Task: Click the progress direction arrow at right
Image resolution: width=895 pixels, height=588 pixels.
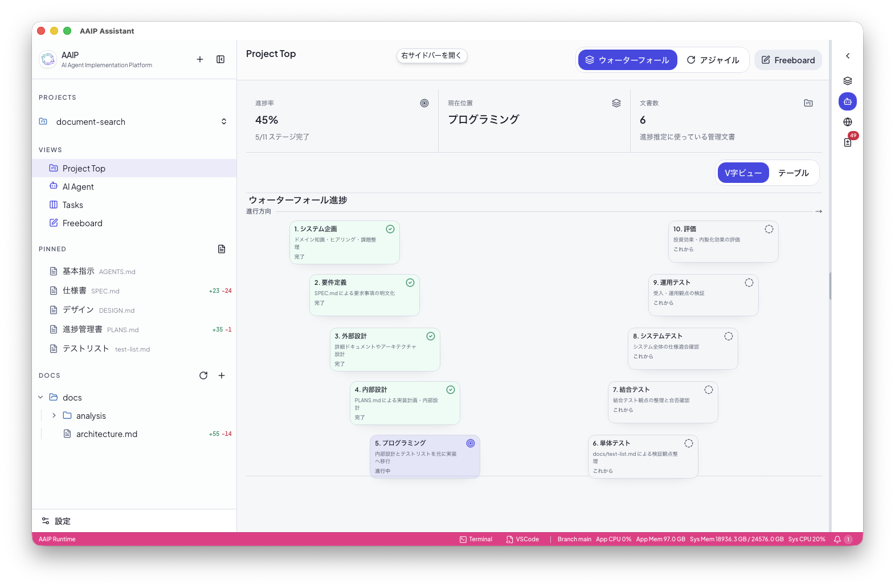Action: [819, 211]
